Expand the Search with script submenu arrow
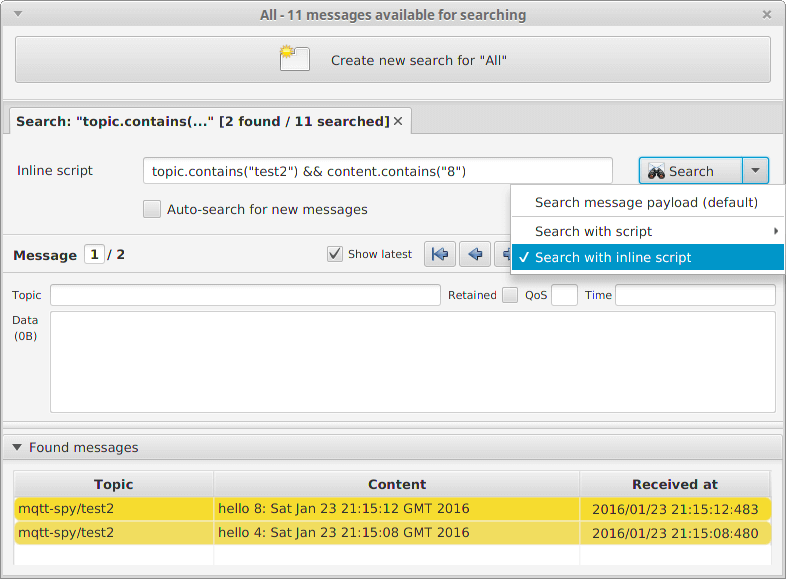786x579 pixels. pos(775,231)
